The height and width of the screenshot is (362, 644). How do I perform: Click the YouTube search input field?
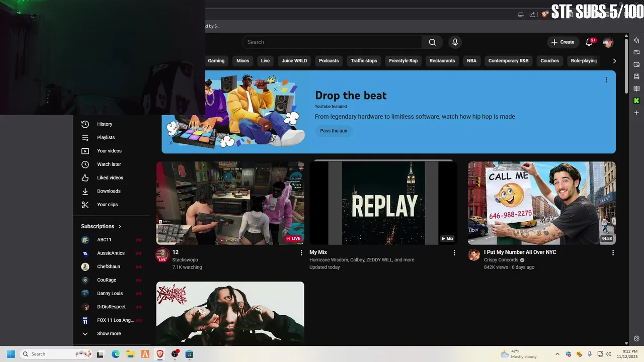332,42
